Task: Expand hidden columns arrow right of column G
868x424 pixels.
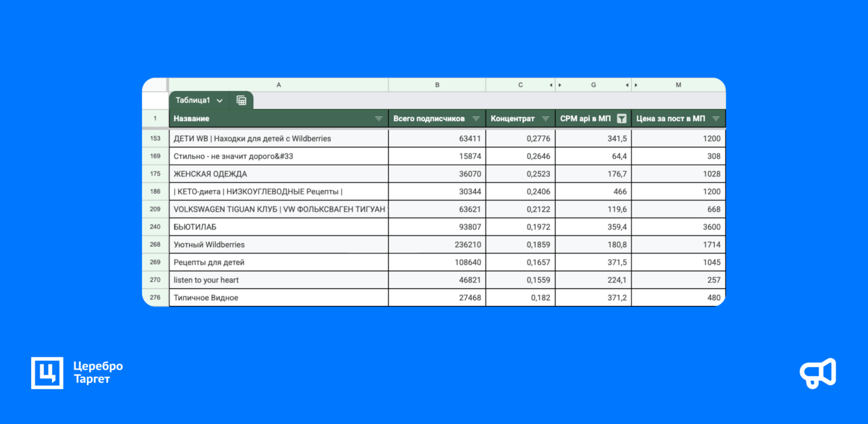Action: point(627,85)
